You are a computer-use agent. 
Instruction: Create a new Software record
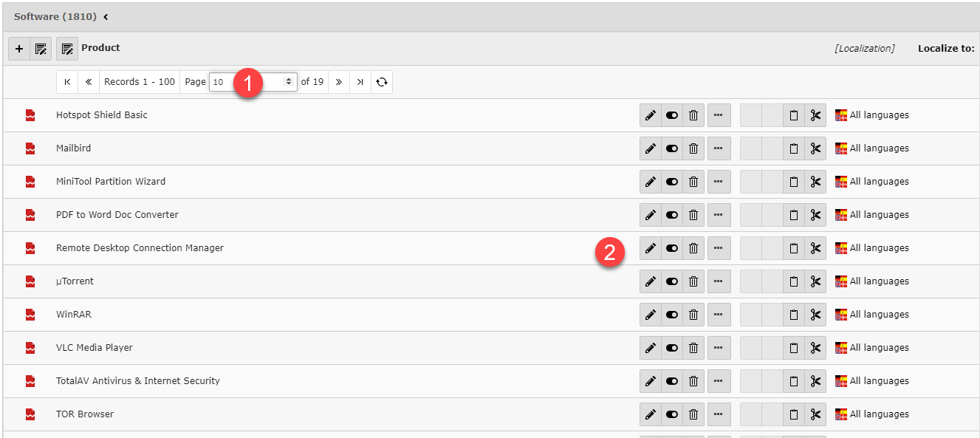point(19,49)
